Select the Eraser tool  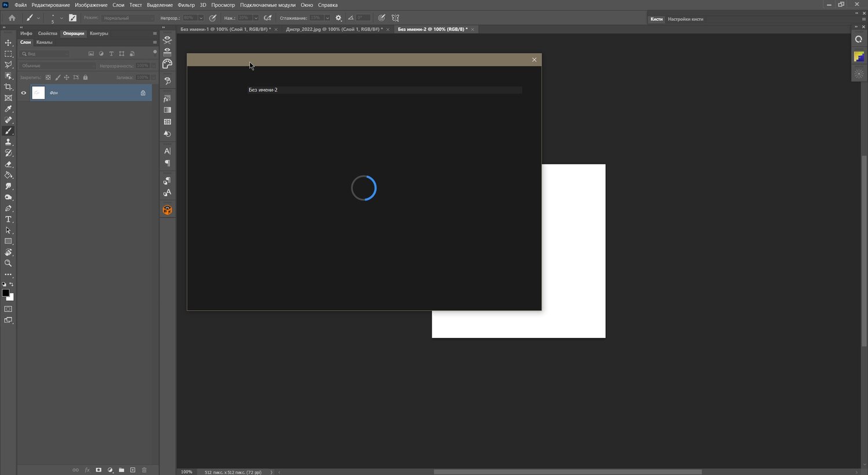click(8, 164)
